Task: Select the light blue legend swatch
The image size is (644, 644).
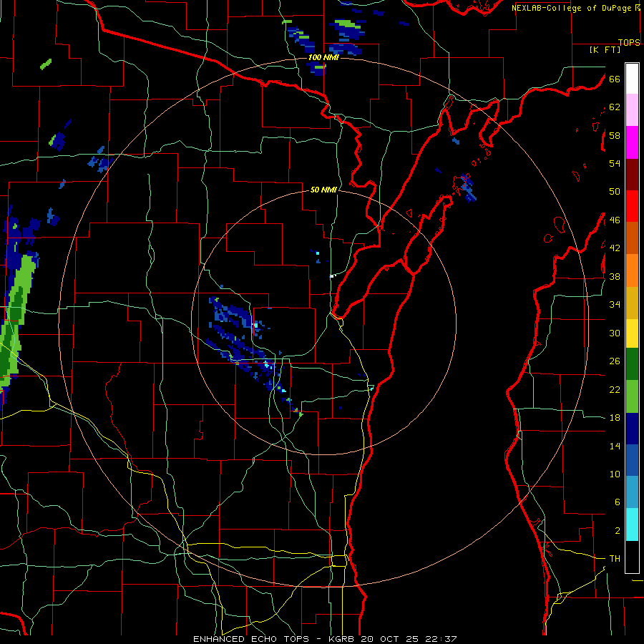Action: click(x=632, y=492)
